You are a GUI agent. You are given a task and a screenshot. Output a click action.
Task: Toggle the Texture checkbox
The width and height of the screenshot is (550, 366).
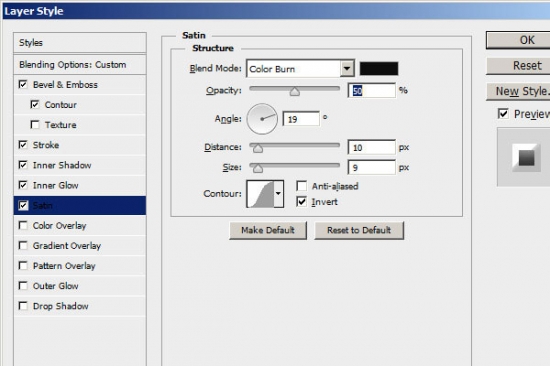pyautogui.click(x=35, y=125)
